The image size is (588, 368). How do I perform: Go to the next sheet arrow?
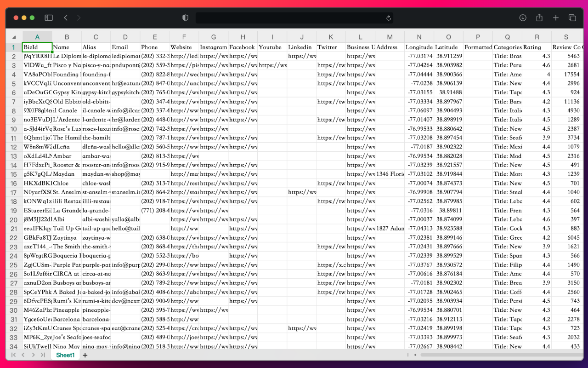[33, 355]
